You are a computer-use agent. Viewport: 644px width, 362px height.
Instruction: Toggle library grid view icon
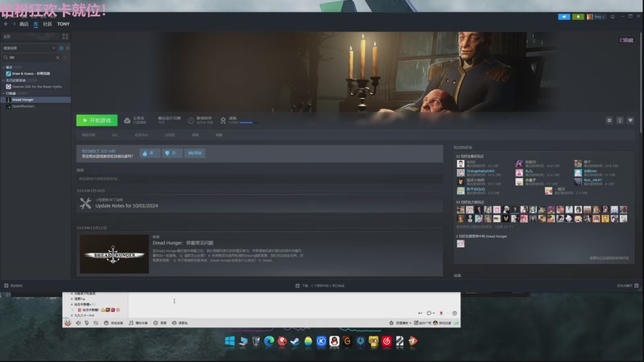tap(65, 36)
